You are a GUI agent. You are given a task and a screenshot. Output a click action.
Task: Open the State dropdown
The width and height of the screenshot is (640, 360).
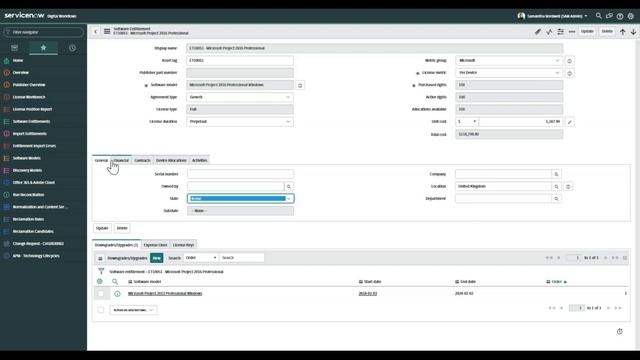click(x=240, y=198)
